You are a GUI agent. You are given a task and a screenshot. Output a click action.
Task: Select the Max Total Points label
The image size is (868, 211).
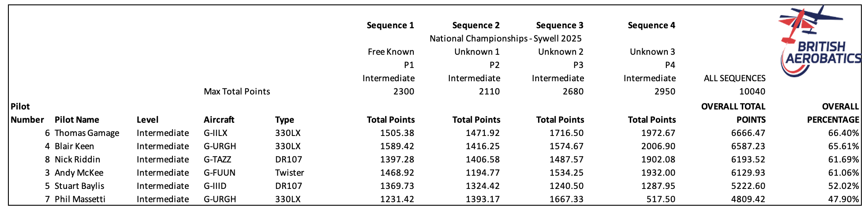(237, 91)
